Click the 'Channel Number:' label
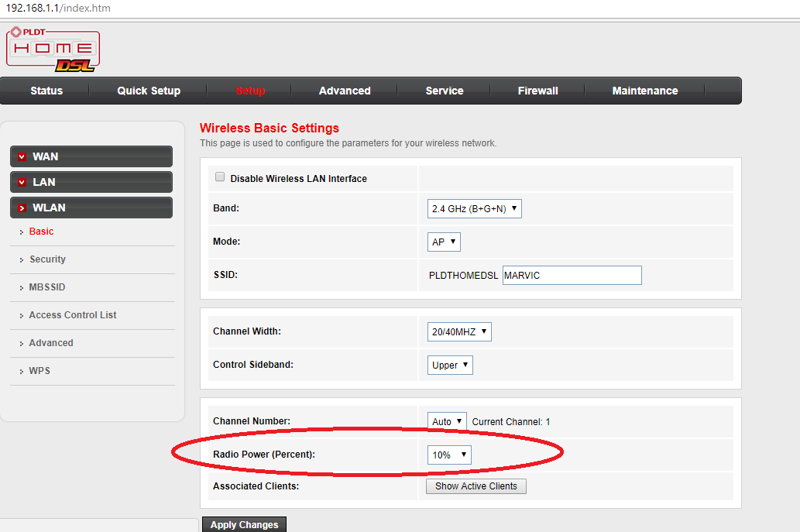The image size is (800, 532). (252, 421)
